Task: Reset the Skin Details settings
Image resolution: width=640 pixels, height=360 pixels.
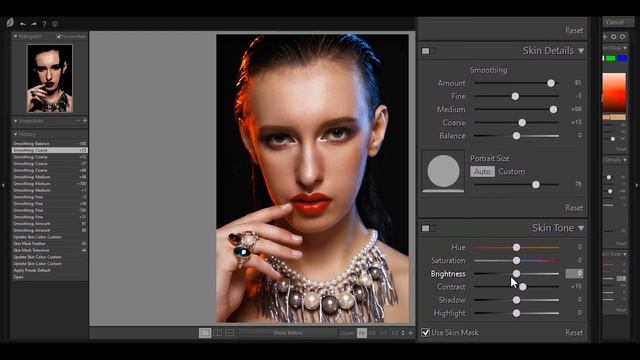Action: (x=574, y=208)
